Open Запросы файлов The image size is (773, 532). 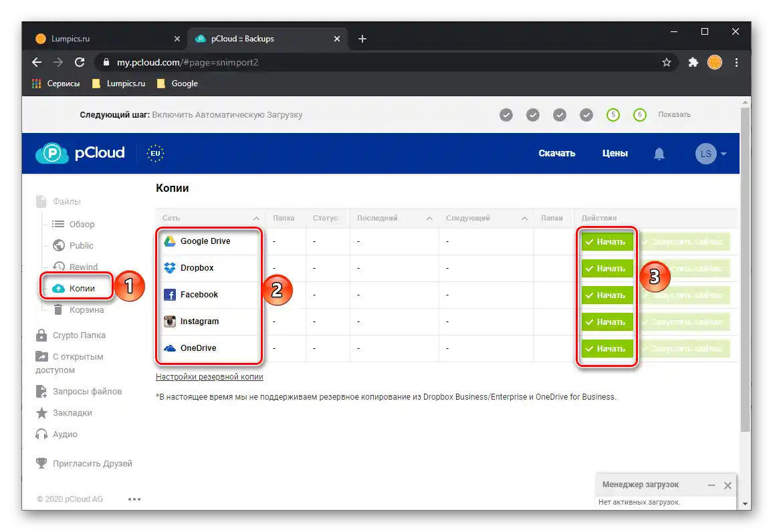tap(79, 392)
